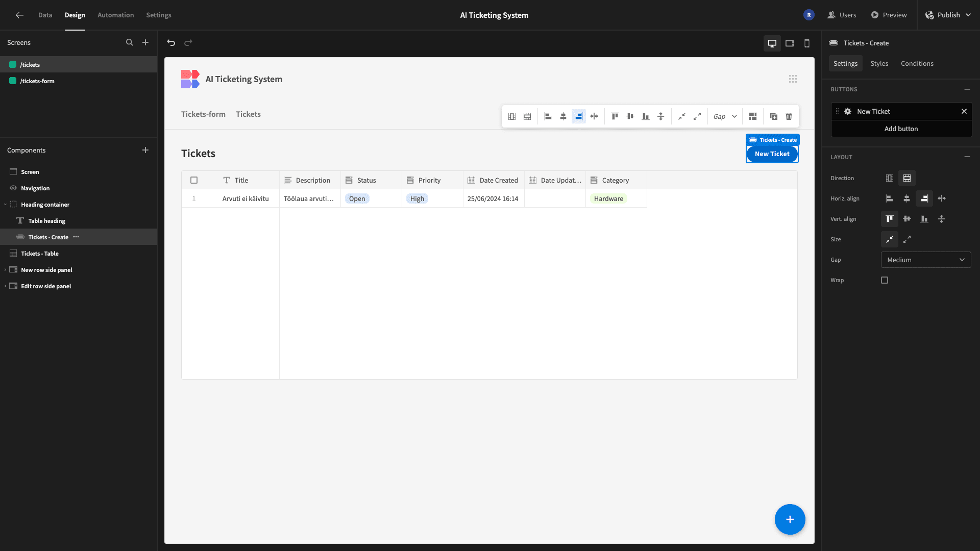
Task: Collapse the BUTTONS section
Action: pos(967,89)
